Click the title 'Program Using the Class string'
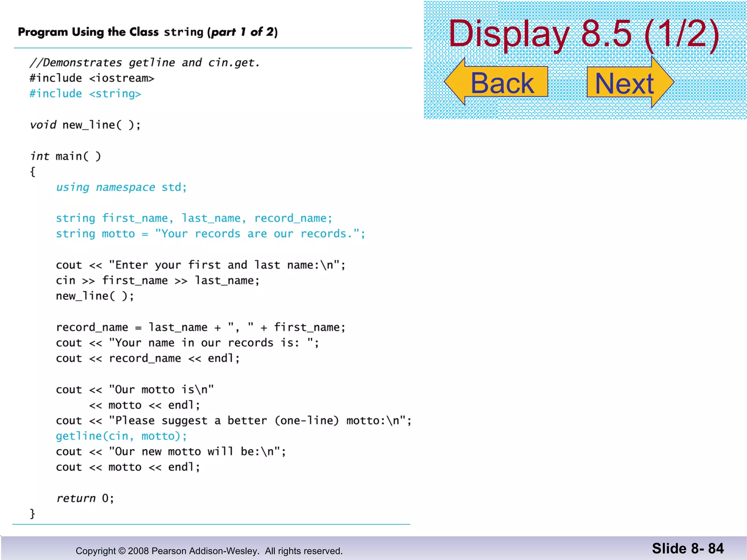The image size is (747, 560). (148, 32)
